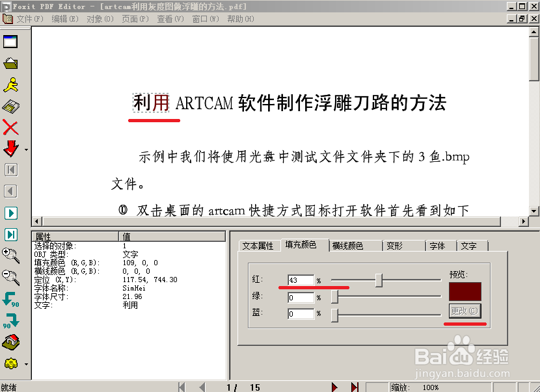Viewport: 540px width, 392px height.
Task: Click the 字体名称 property row
Action: click(x=129, y=288)
